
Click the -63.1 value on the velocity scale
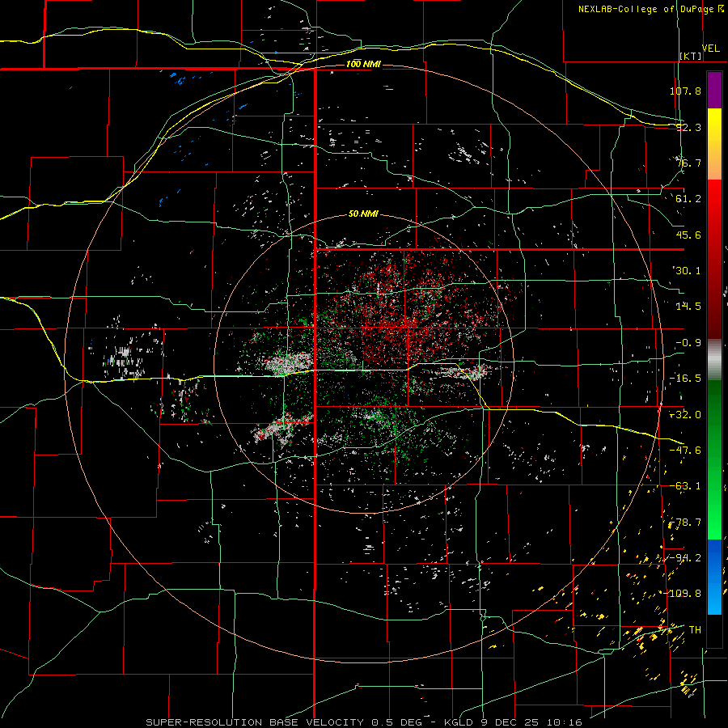[685, 486]
